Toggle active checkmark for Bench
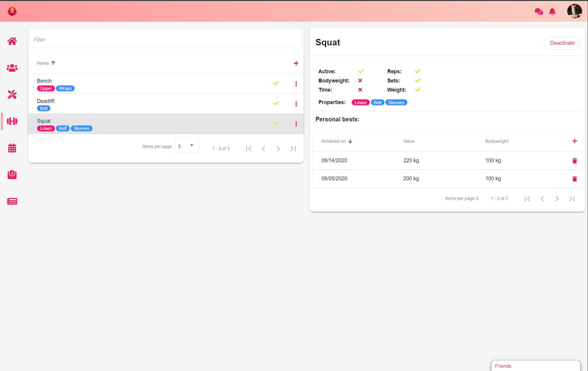 276,83
